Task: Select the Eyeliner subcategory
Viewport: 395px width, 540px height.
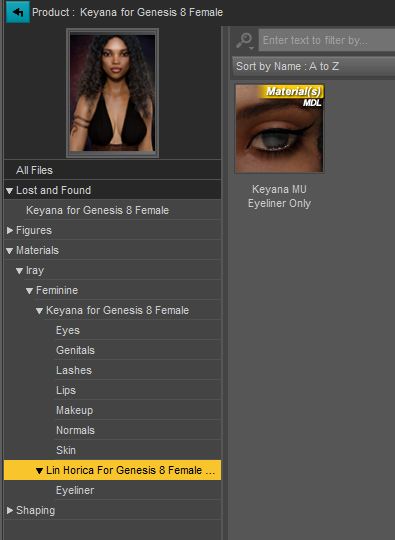Action: 137,490
